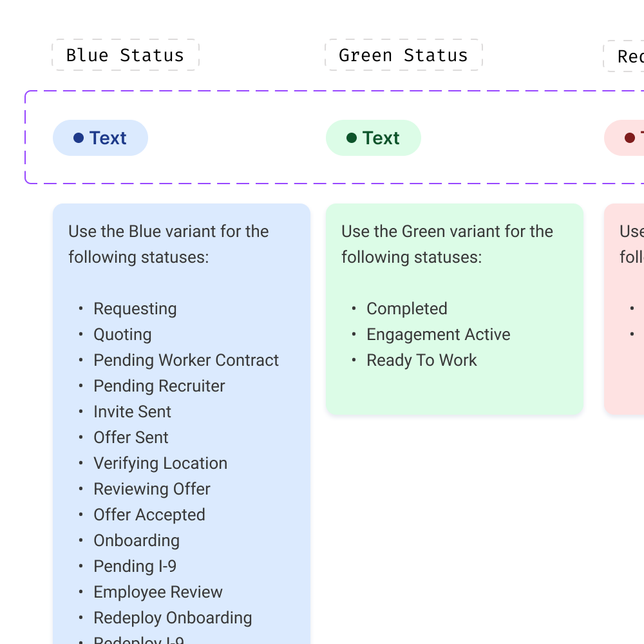Click 'Engagement Active' list item
644x644 pixels.
click(439, 335)
